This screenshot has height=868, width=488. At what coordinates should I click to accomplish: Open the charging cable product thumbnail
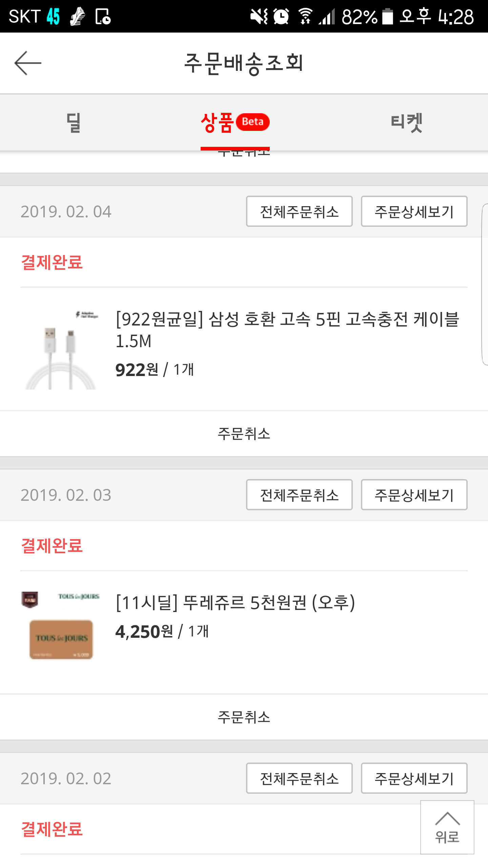pos(61,349)
